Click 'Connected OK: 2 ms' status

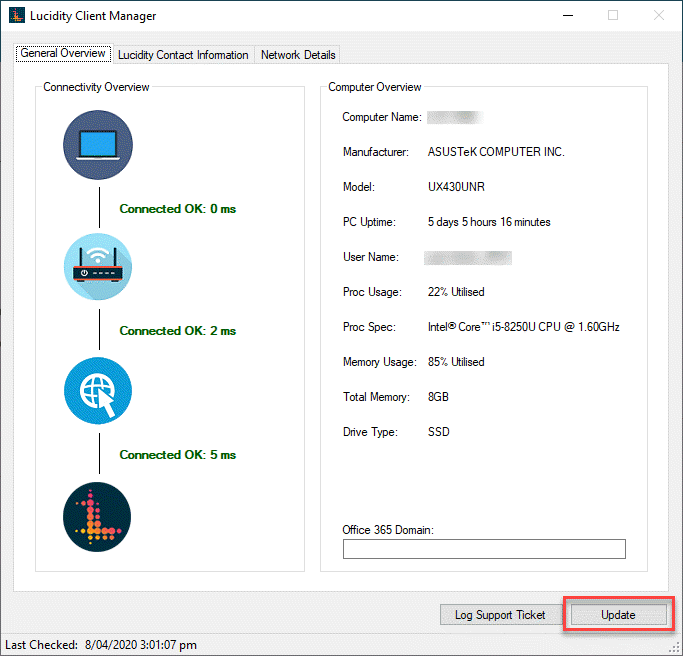tap(178, 331)
